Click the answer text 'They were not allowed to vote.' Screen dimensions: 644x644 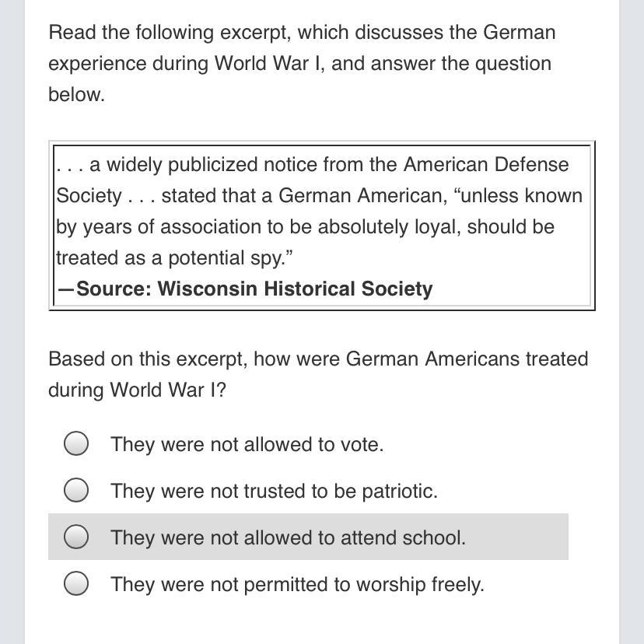247,444
